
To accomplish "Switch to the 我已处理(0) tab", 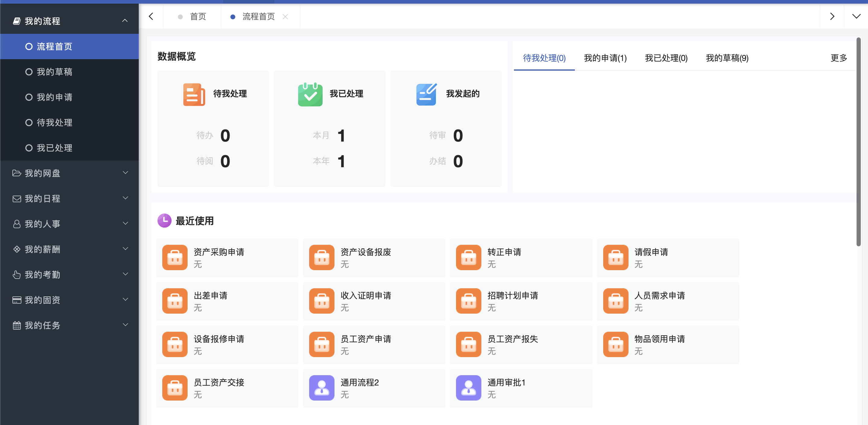I will tap(666, 58).
